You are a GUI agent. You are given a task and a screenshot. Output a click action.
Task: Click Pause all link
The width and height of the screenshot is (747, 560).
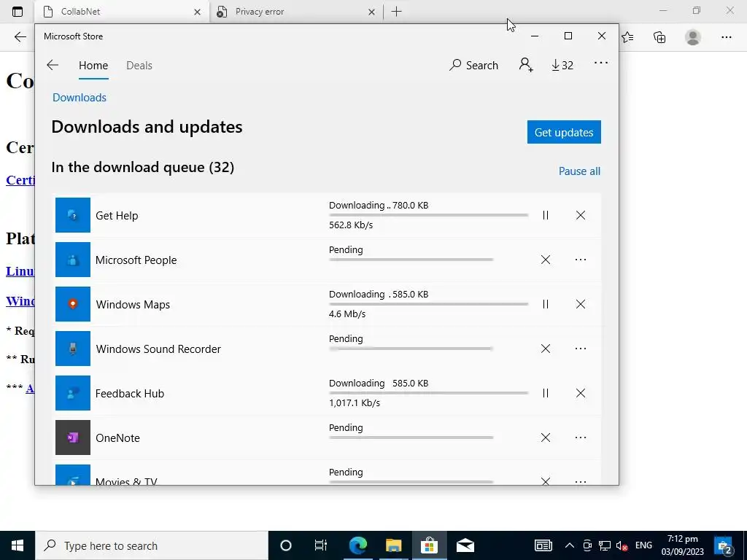[579, 171]
